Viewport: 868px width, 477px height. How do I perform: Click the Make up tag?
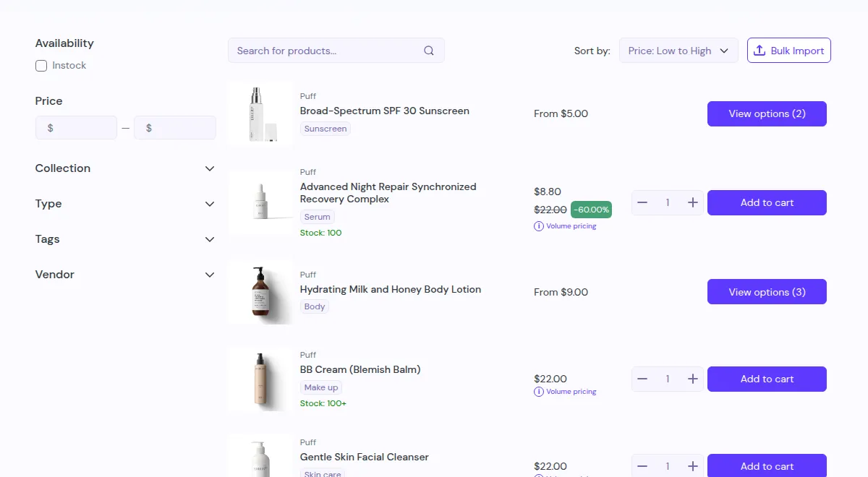321,387
